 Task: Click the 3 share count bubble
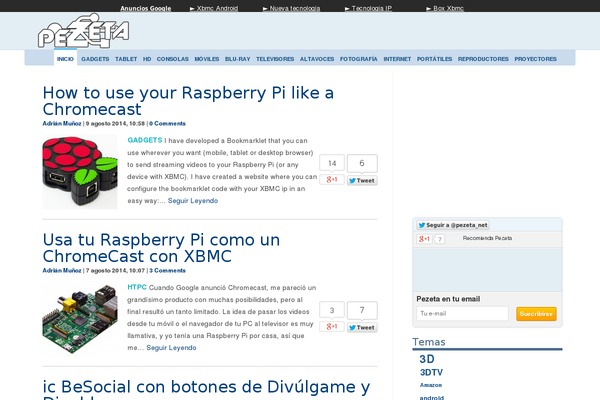(x=332, y=310)
